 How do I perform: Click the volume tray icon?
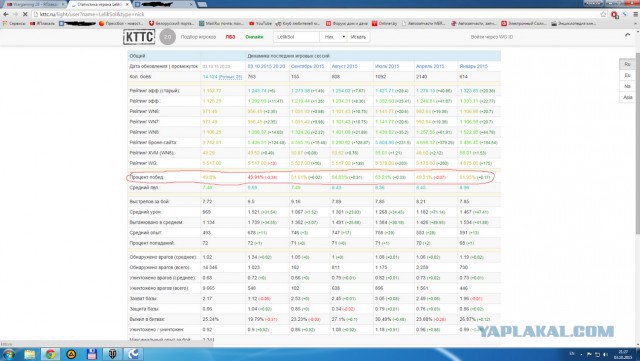[x=605, y=354]
